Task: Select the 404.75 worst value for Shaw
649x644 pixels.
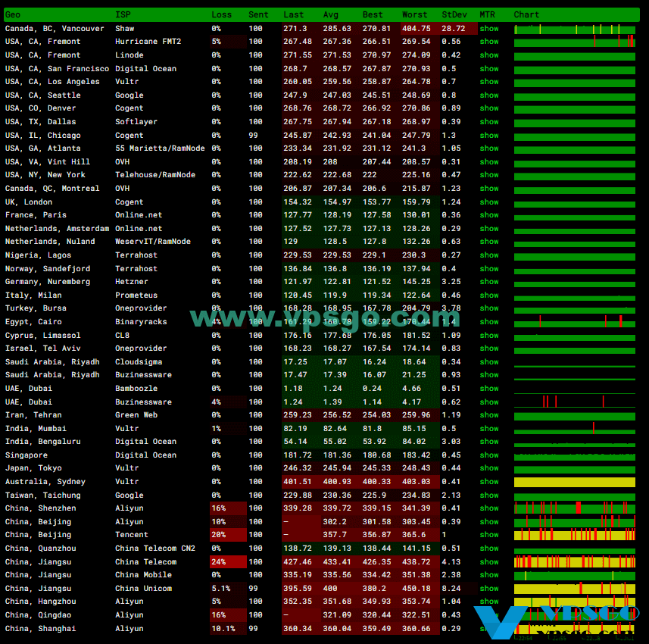Action: tap(417, 29)
